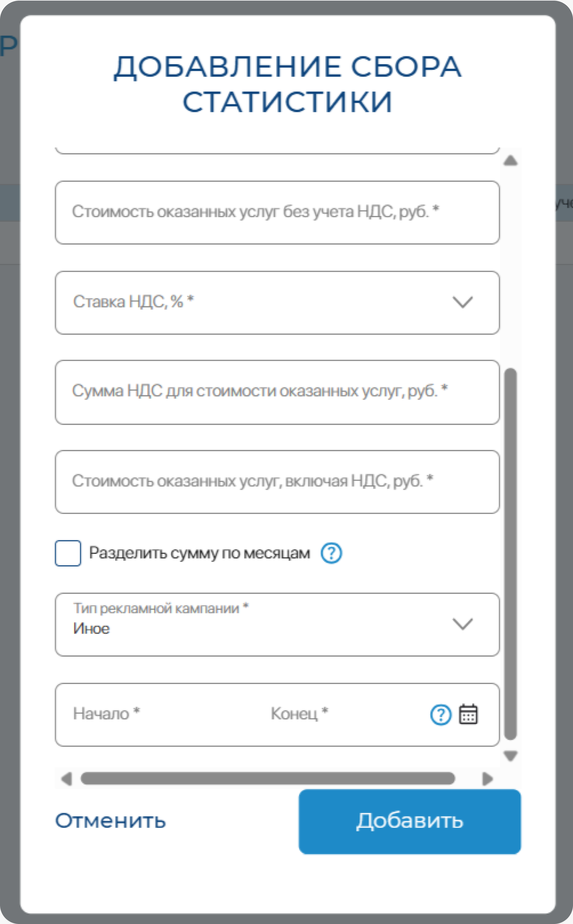Screen dimensions: 573x924
Task: Click the horizontal scrollbar thumb
Action: tap(268, 778)
